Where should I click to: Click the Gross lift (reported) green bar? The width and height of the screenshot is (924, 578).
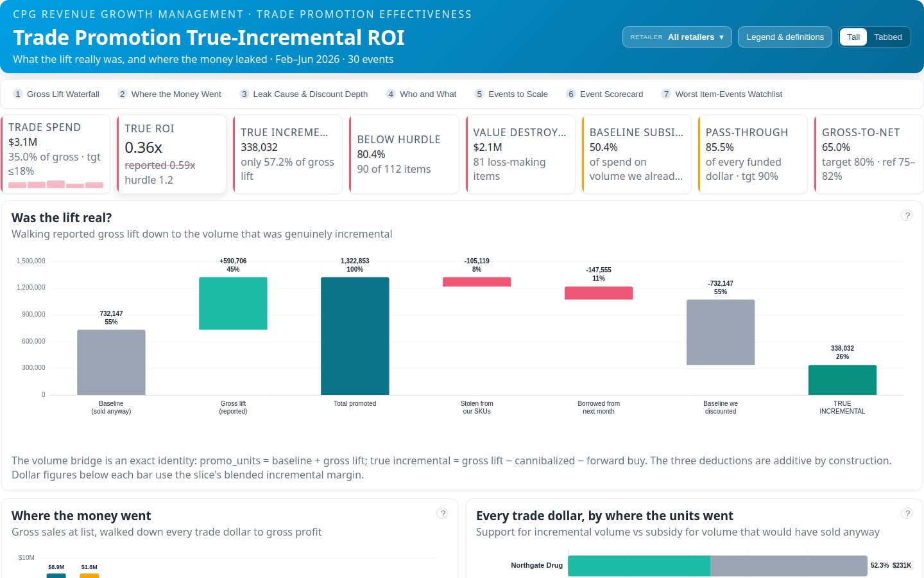click(x=233, y=303)
